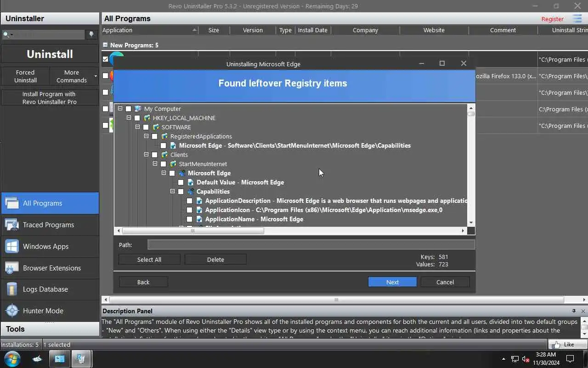Image resolution: width=588 pixels, height=368 pixels.
Task: Activate the Hunter Mode crosshair icon
Action: tap(12, 311)
